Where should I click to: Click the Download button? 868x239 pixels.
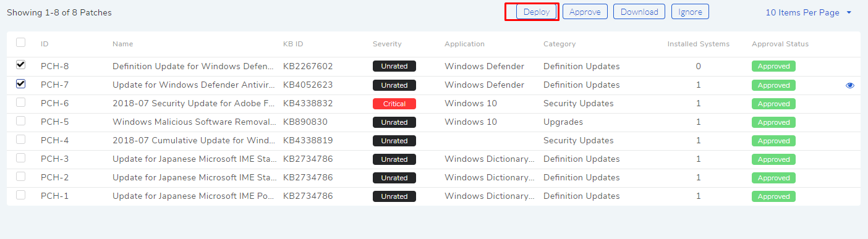639,12
